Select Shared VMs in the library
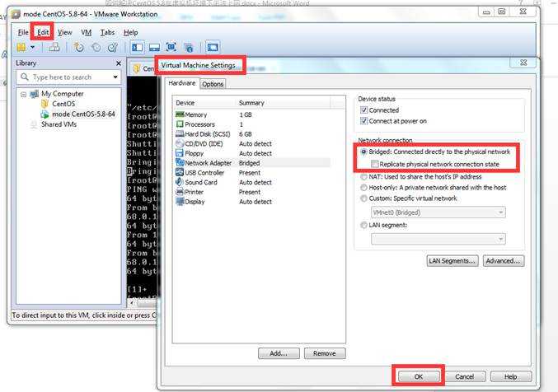Image resolution: width=558 pixels, height=392 pixels. tap(59, 124)
